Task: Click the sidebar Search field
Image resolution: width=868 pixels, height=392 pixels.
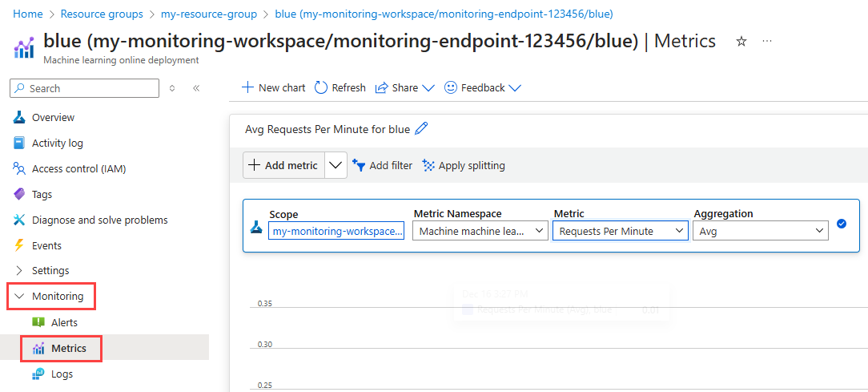Action: click(85, 88)
